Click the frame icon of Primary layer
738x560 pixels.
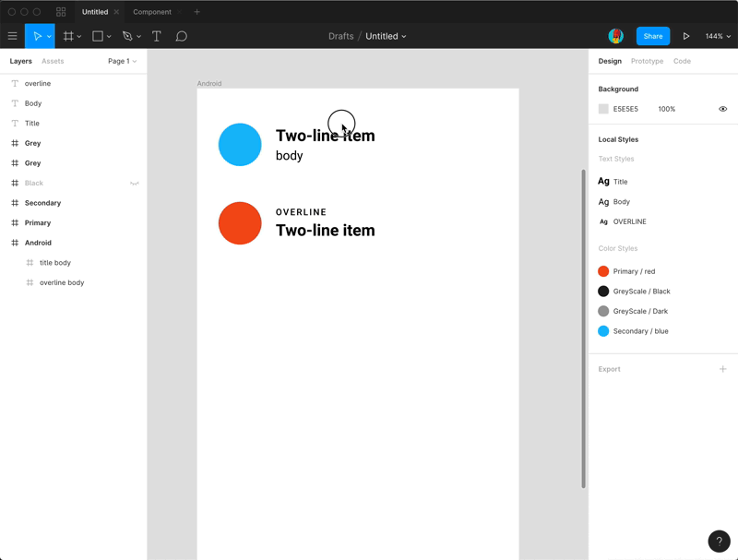point(15,222)
